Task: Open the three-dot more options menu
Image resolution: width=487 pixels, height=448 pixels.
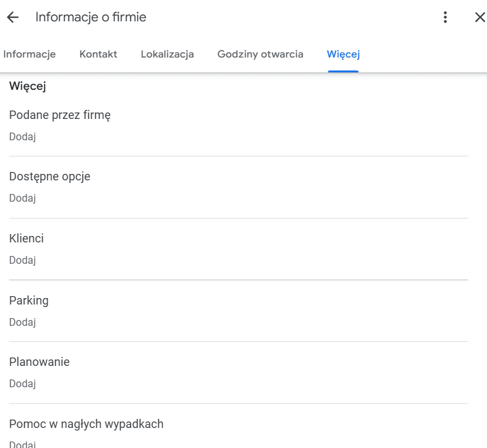Action: point(445,17)
